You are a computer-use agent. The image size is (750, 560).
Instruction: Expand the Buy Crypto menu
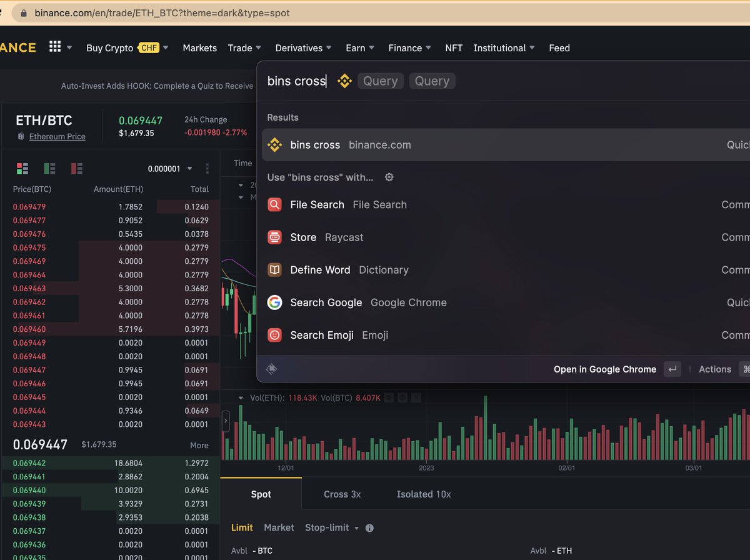tap(127, 48)
